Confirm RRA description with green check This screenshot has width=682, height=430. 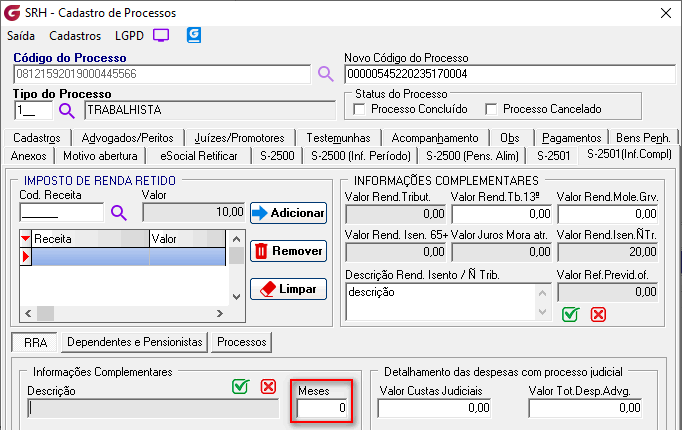click(240, 387)
